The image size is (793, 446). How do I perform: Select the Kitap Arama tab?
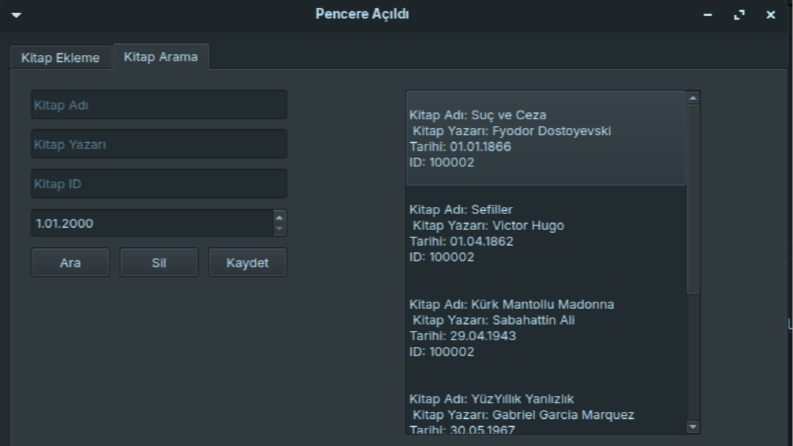[161, 57]
